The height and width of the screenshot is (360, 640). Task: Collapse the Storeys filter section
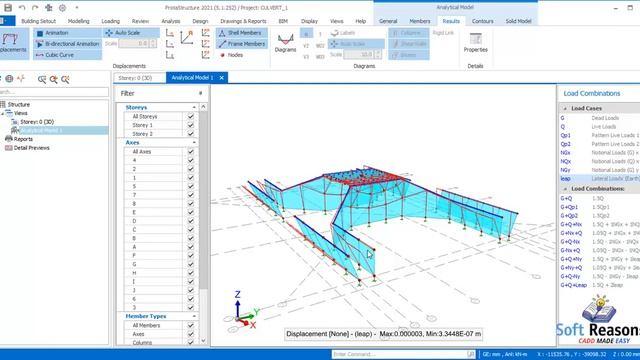194,107
